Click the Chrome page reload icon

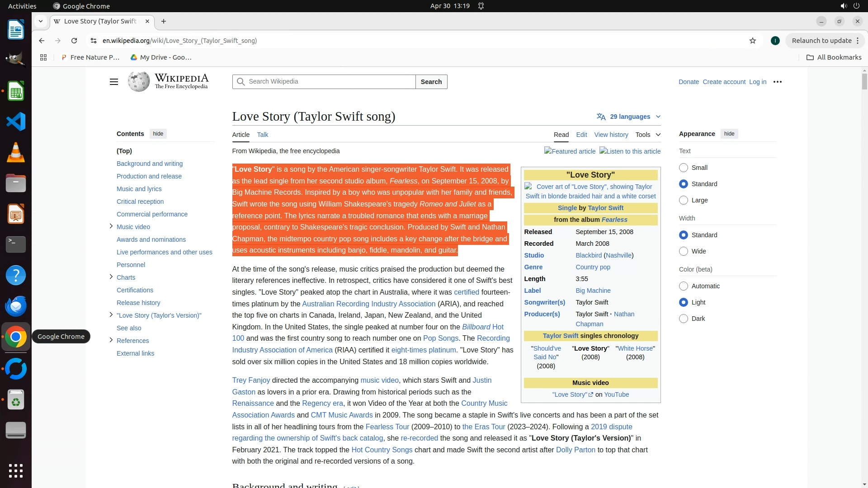[x=74, y=41]
